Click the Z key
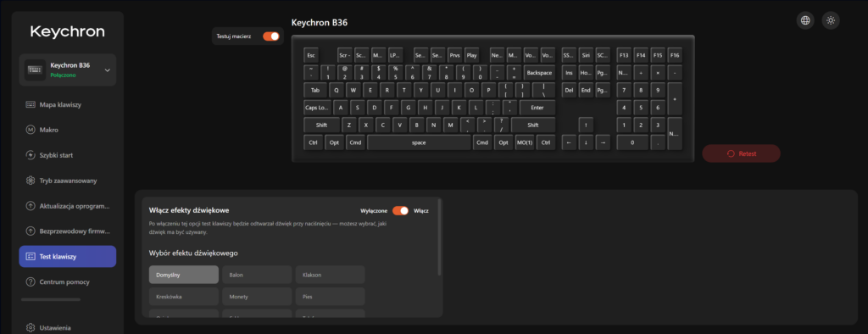This screenshot has width=868, height=334. (348, 125)
